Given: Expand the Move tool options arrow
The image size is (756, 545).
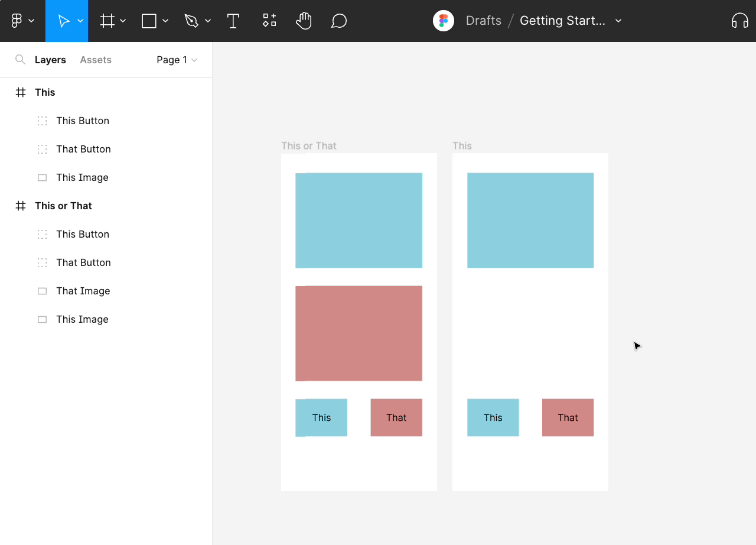Looking at the screenshot, I should [x=80, y=21].
